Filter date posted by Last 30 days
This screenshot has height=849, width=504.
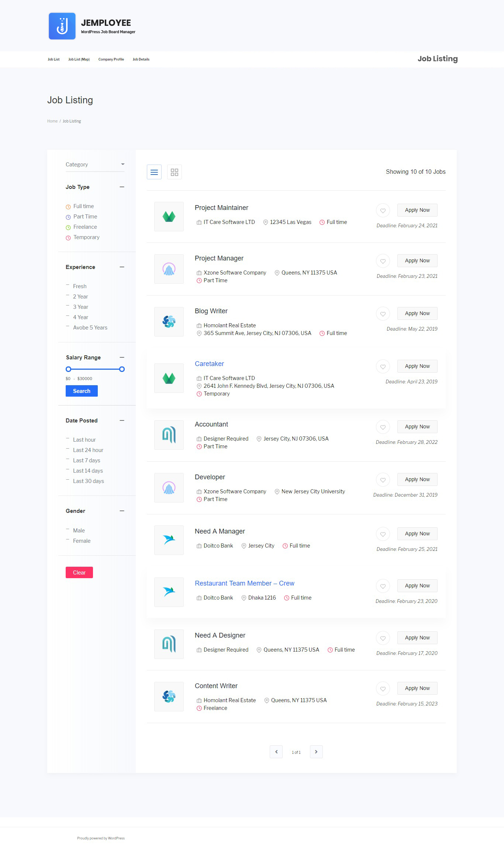pyautogui.click(x=89, y=481)
